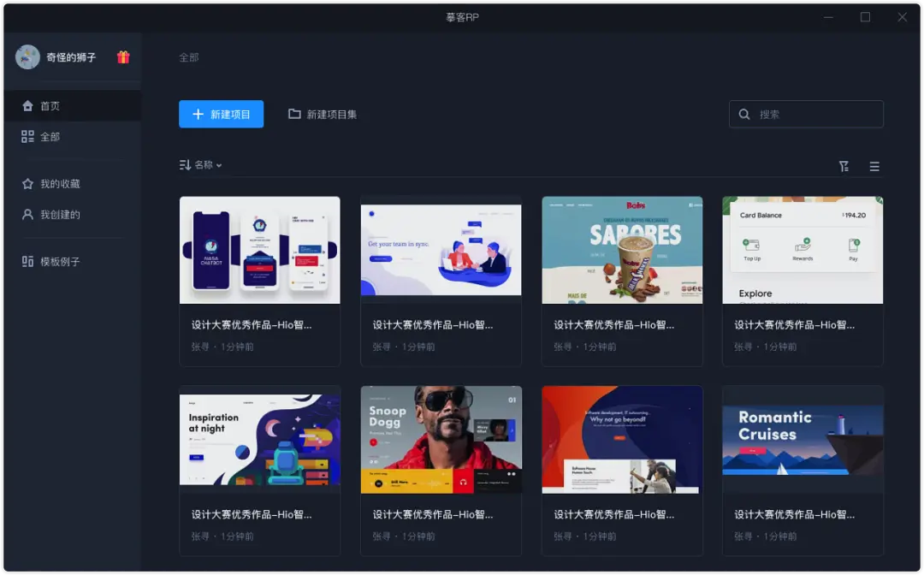Click the 全部 breadcrumb at top
924x575 pixels.
click(x=188, y=57)
